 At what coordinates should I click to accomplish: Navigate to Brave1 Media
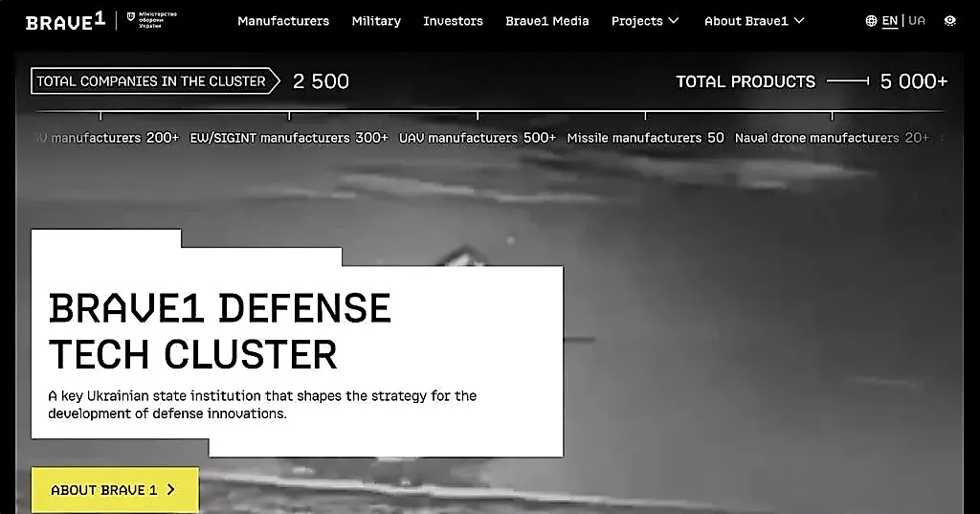tap(546, 21)
